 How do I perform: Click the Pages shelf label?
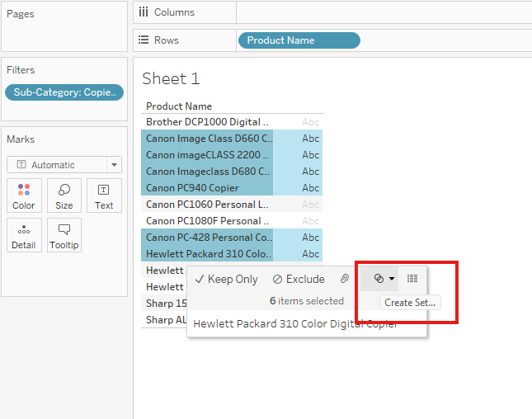21,14
